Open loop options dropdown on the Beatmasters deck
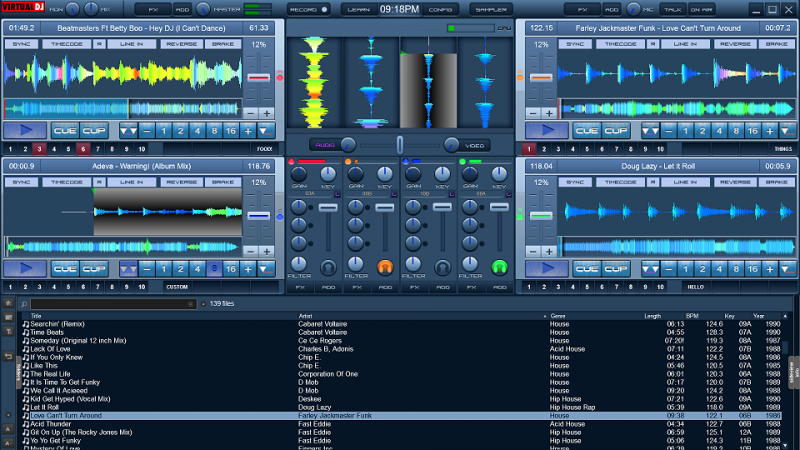This screenshot has width=800, height=450. click(x=128, y=130)
